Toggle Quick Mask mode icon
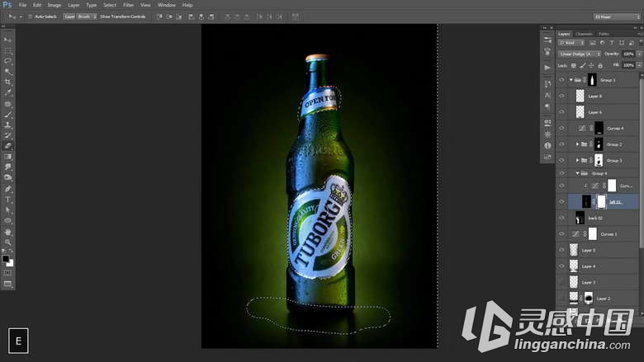The height and width of the screenshot is (362, 644). click(x=7, y=273)
